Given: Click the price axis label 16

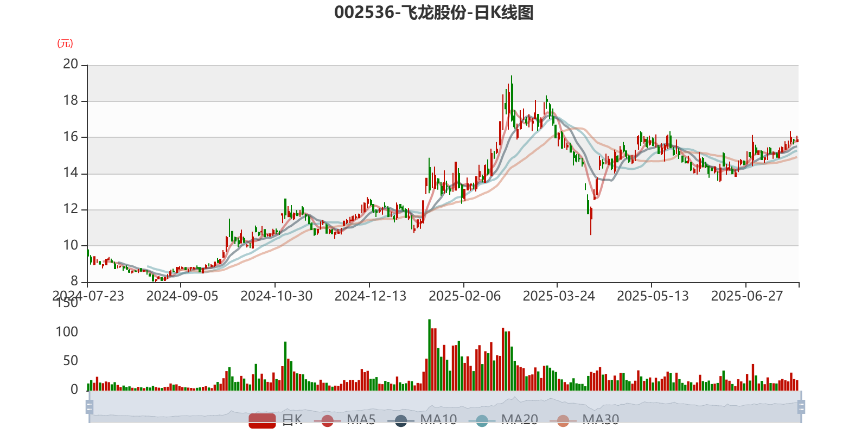Looking at the screenshot, I should (x=71, y=136).
